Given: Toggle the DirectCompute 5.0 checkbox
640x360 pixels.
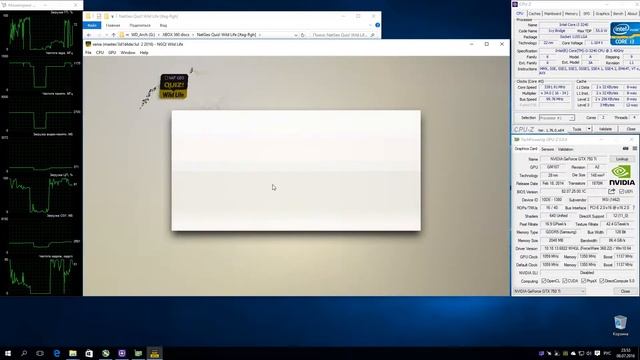Looking at the screenshot, I should click(602, 281).
